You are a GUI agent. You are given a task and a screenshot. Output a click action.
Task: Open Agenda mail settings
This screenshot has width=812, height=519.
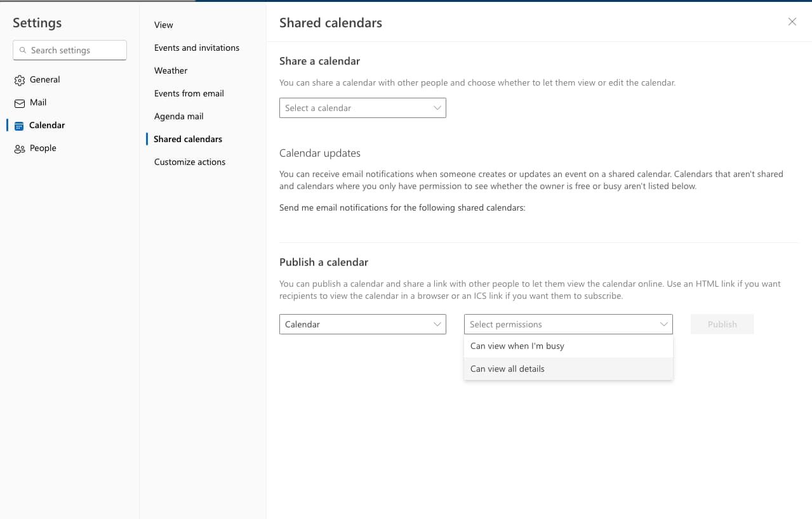178,116
